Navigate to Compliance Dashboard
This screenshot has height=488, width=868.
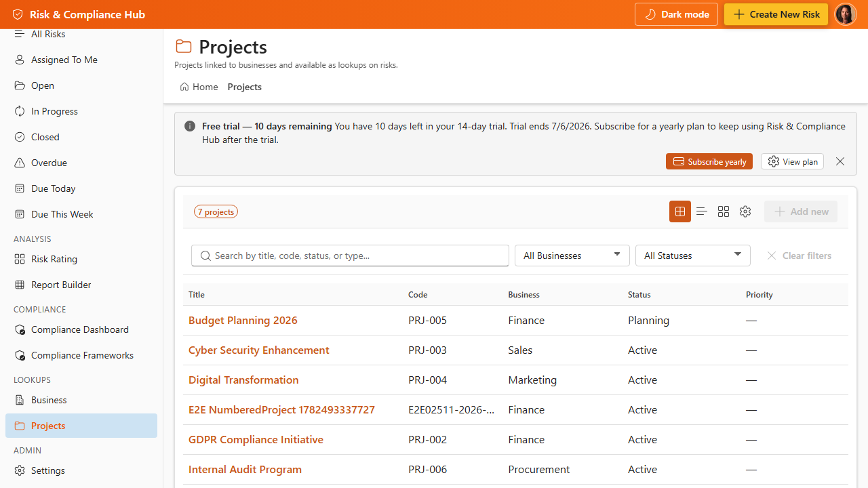(81, 329)
